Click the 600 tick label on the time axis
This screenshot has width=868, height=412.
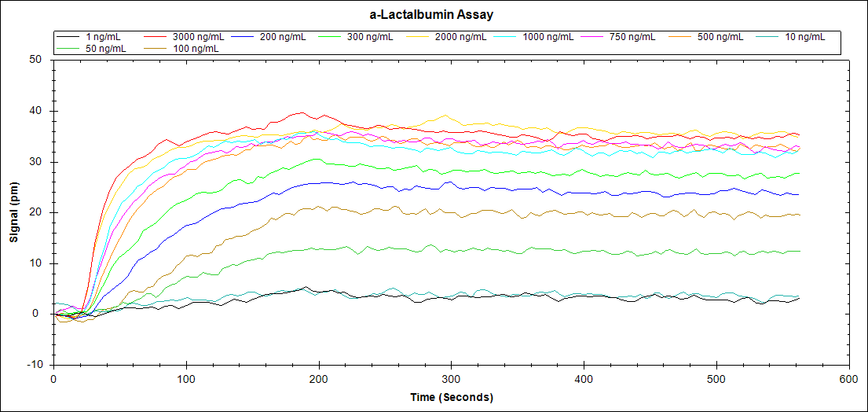coord(848,379)
